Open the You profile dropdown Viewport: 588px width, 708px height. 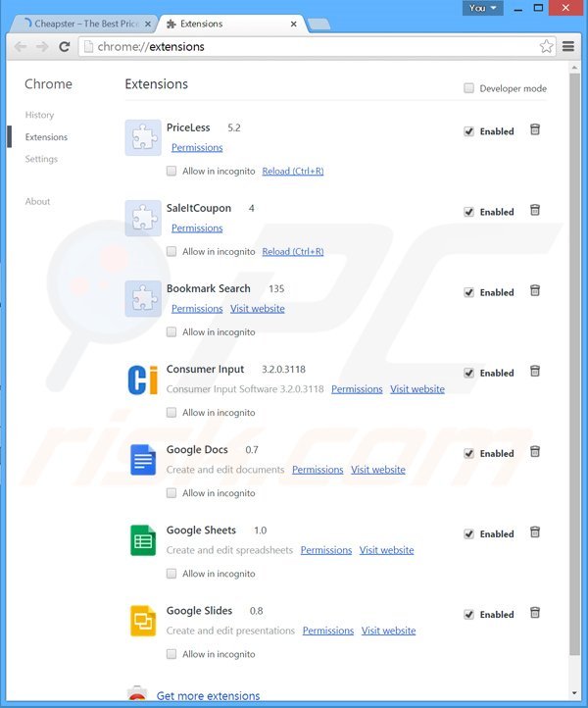coord(482,8)
